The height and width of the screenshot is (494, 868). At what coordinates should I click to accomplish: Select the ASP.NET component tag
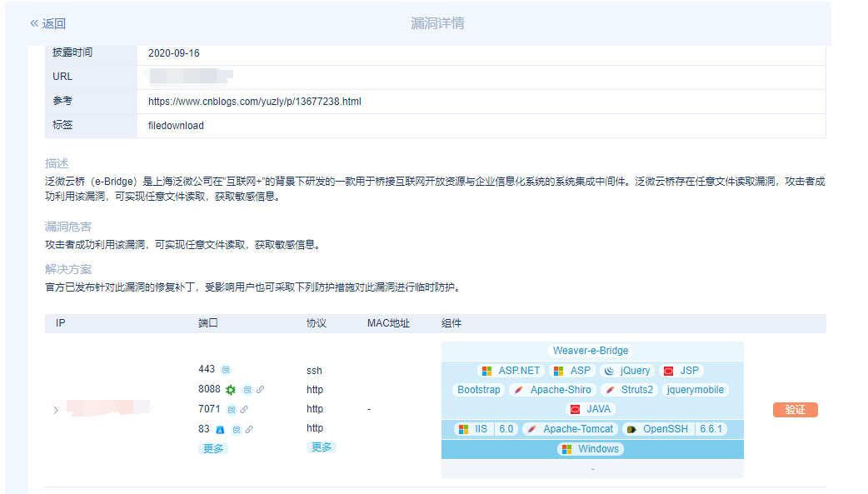[511, 371]
